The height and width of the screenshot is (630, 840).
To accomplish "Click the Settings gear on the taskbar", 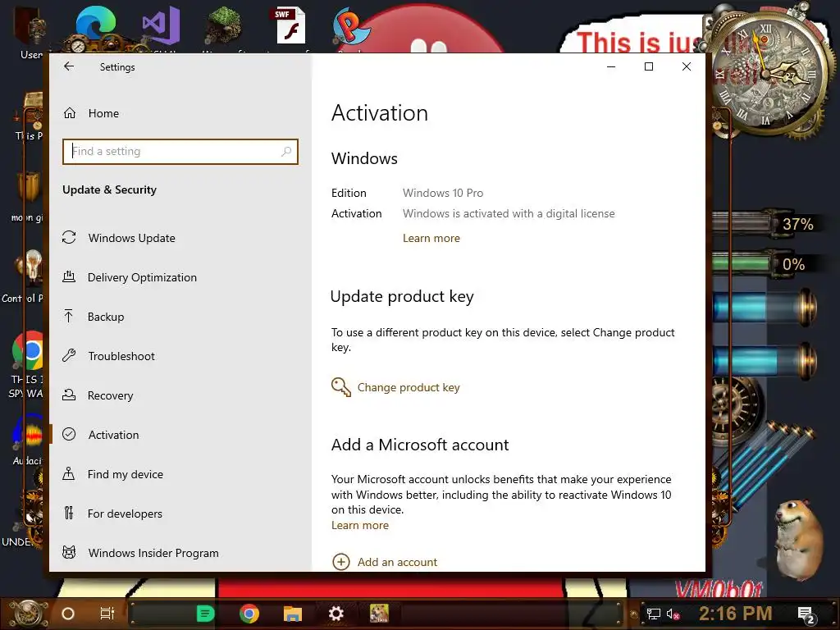I will [336, 614].
